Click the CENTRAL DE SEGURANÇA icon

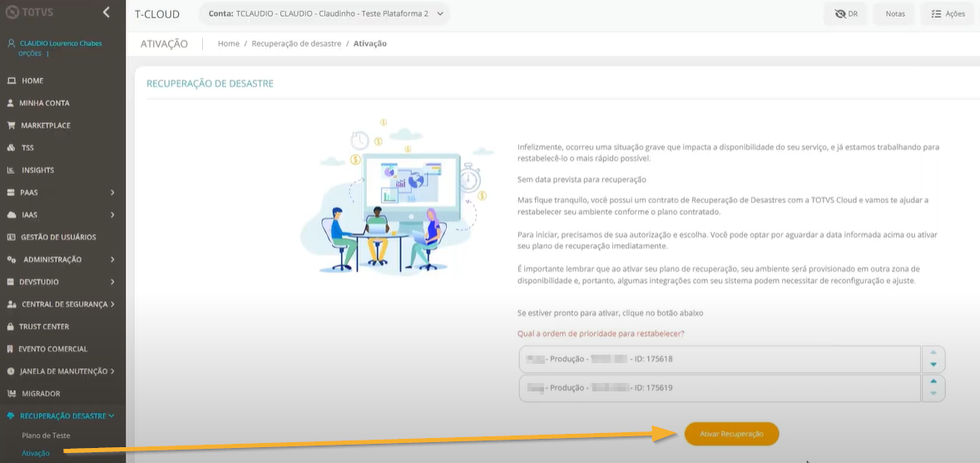point(12,304)
